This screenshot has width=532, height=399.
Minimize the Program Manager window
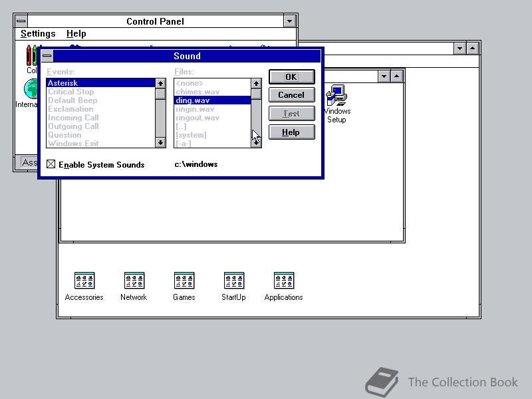[x=460, y=49]
